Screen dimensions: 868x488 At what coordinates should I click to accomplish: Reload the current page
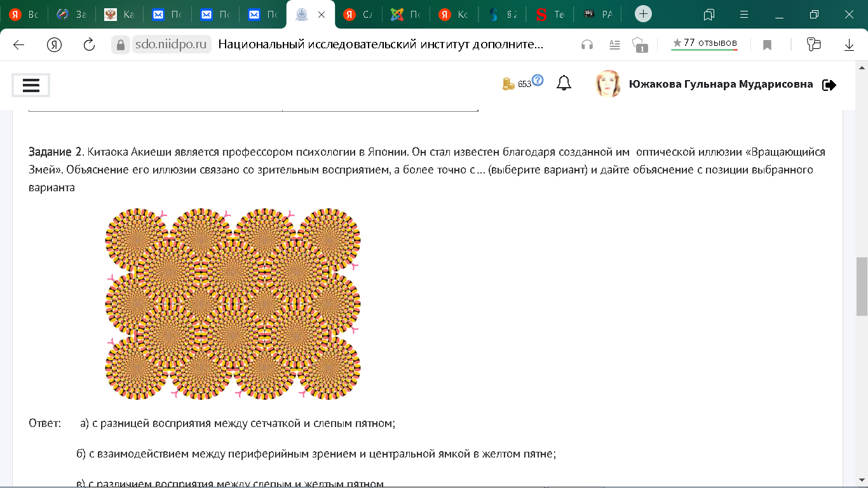pyautogui.click(x=89, y=44)
